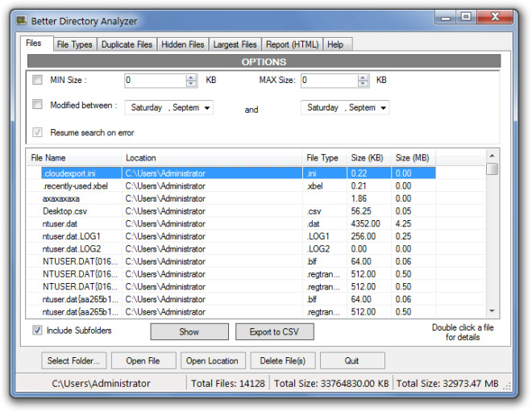Viewport: 532px width, 412px height.
Task: Select the ntuser.dat file row
Action: [x=239, y=223]
